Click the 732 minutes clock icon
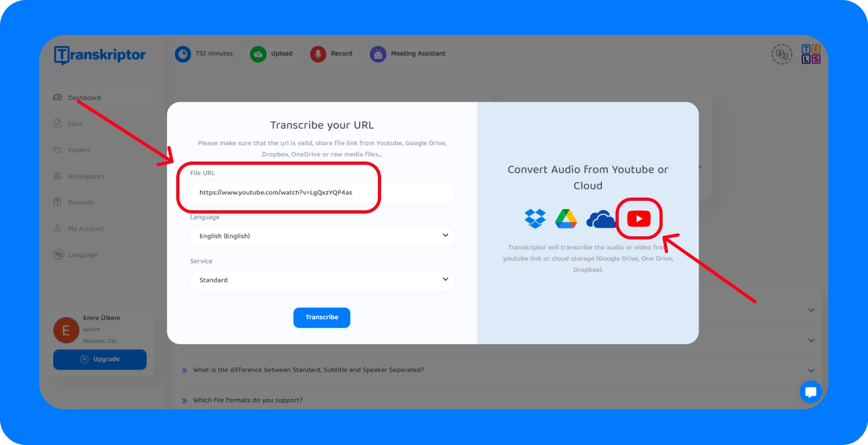 (x=183, y=54)
